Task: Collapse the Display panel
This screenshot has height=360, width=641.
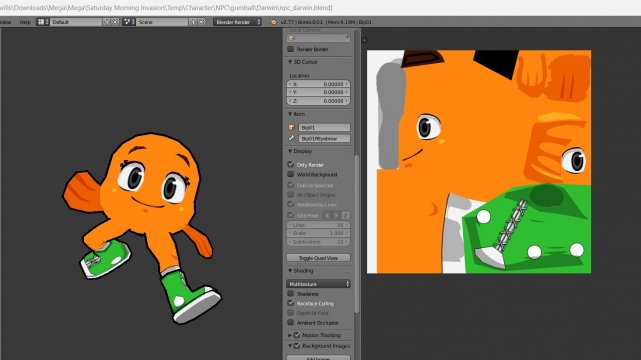Action: pyautogui.click(x=290, y=151)
